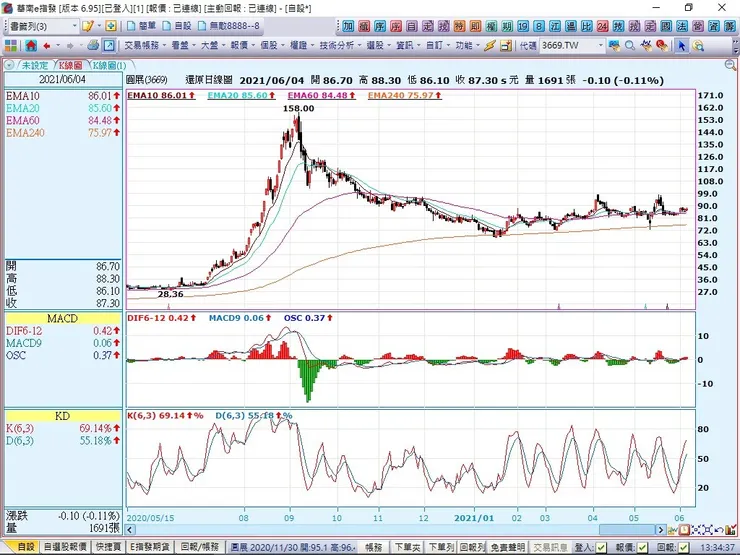Click the red back arrow icon
Screen dimensions: 740x555
(x=47, y=46)
